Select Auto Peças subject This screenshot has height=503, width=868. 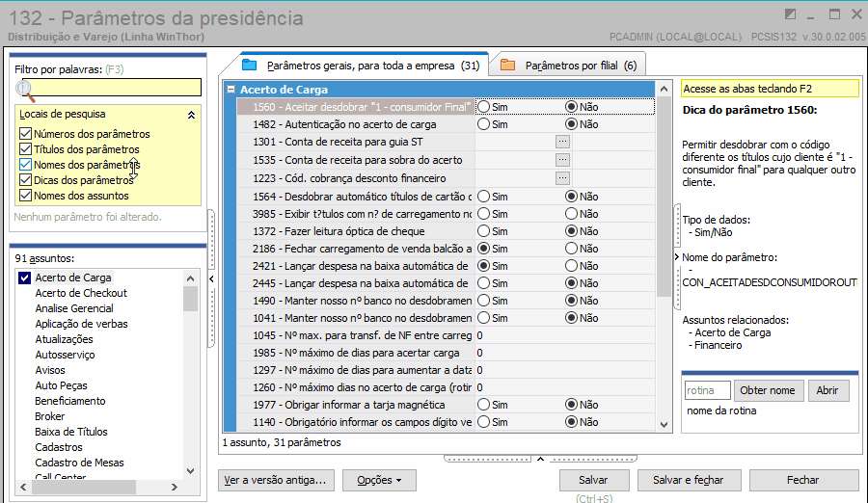point(61,385)
